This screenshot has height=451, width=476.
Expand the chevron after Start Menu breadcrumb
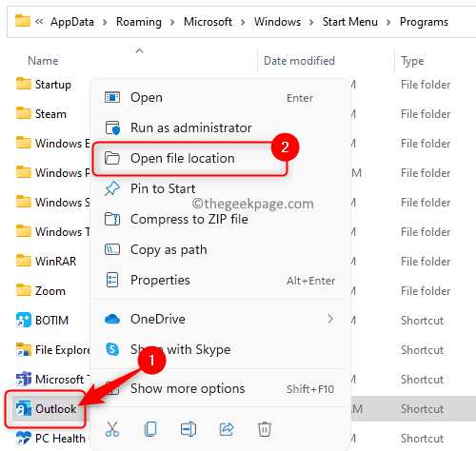[x=388, y=22]
